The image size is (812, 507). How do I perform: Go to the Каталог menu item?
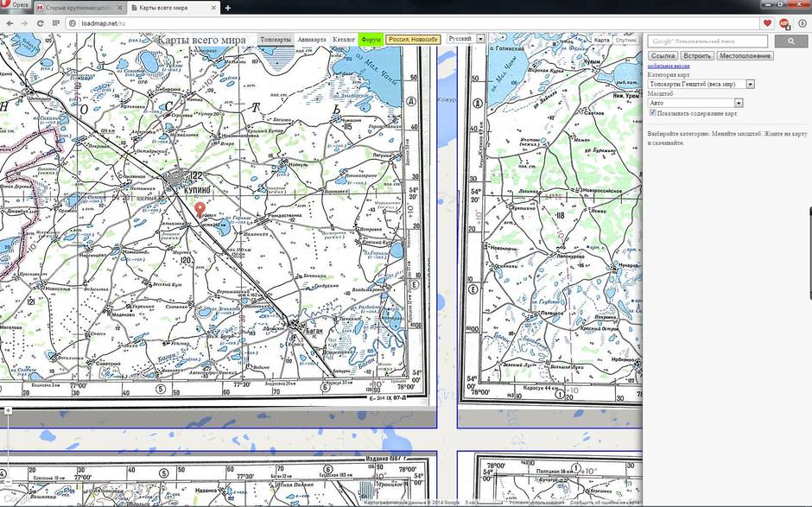coord(344,40)
